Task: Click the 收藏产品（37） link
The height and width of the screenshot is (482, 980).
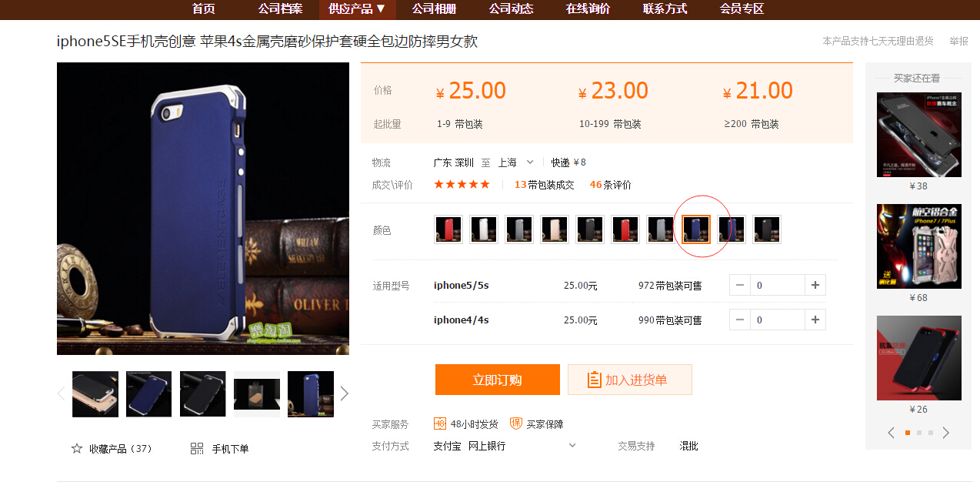Action: point(121,448)
